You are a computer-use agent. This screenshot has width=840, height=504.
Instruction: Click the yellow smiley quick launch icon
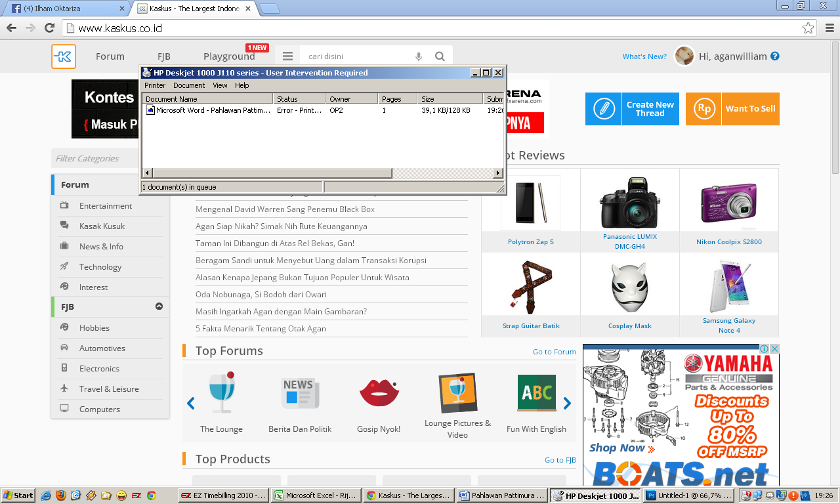click(x=121, y=495)
